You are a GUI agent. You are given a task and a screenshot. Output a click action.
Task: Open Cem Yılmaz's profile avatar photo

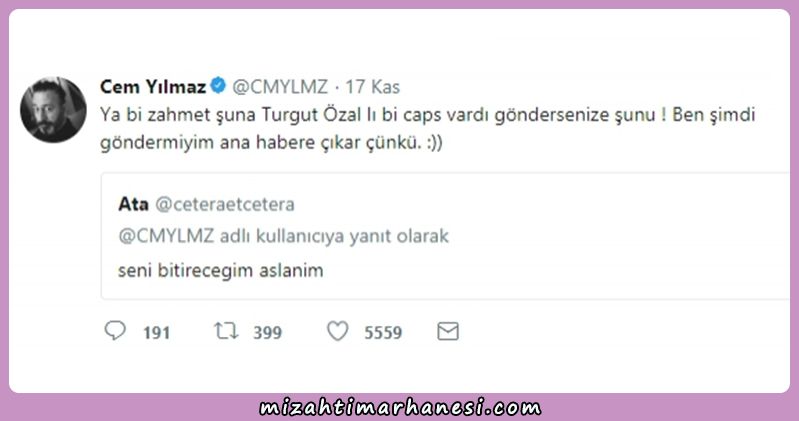[53, 110]
